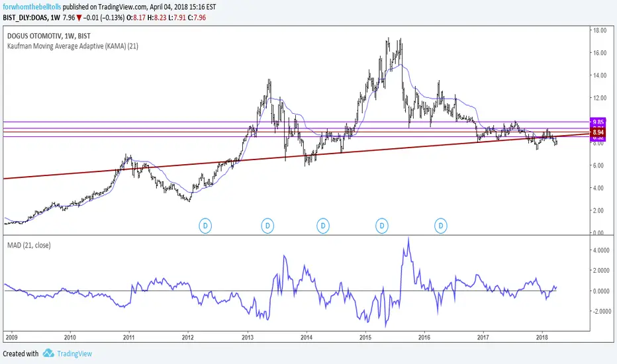The height and width of the screenshot is (364, 617).
Task: Click the TradingView cloud logo icon
Action: [48, 353]
